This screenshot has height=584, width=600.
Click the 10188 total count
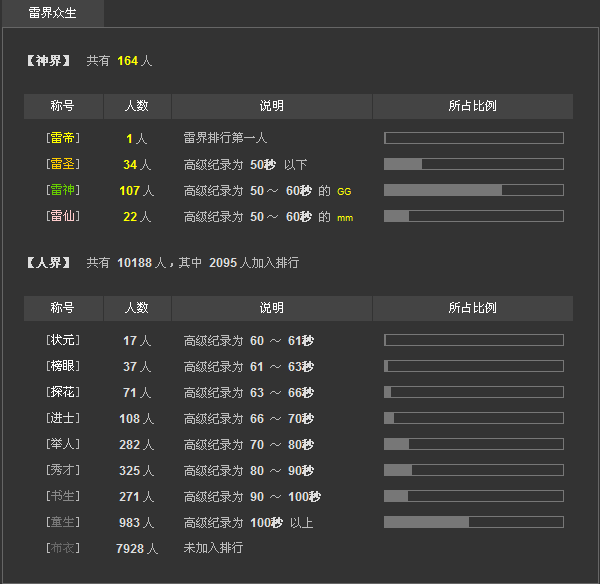[134, 263]
